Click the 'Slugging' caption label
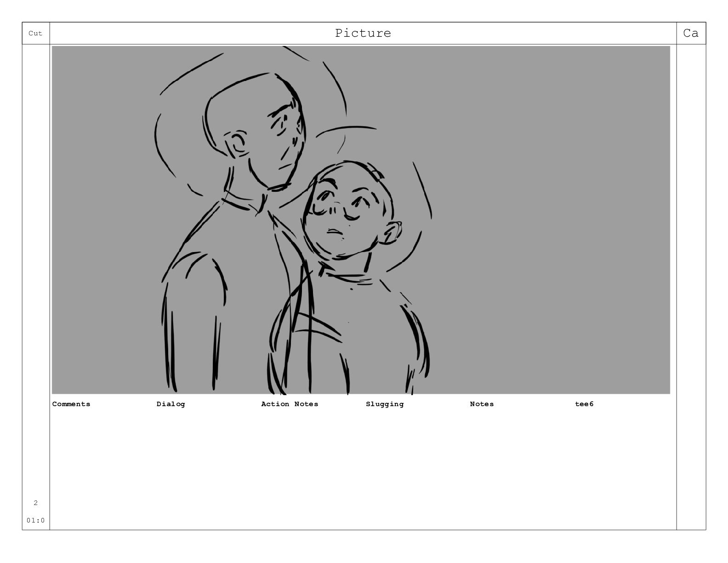 tap(385, 404)
